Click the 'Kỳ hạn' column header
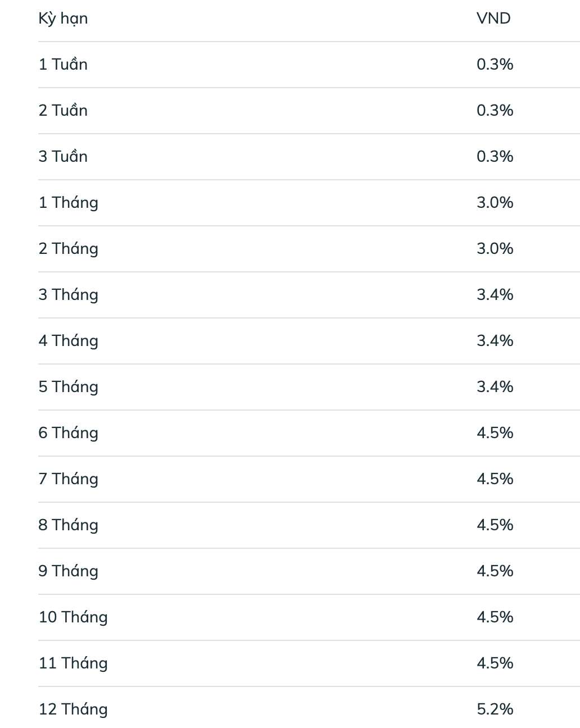Viewport: 580px width, 728px height. 63,19
